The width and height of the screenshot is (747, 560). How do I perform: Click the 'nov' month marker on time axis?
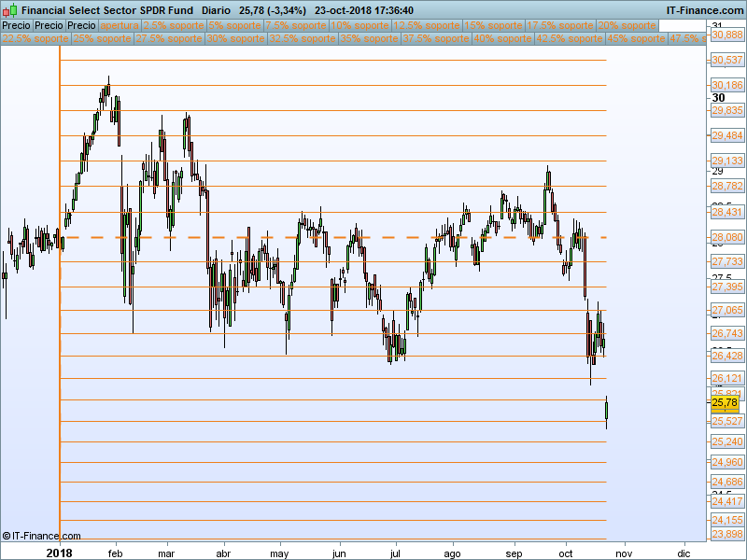624,553
